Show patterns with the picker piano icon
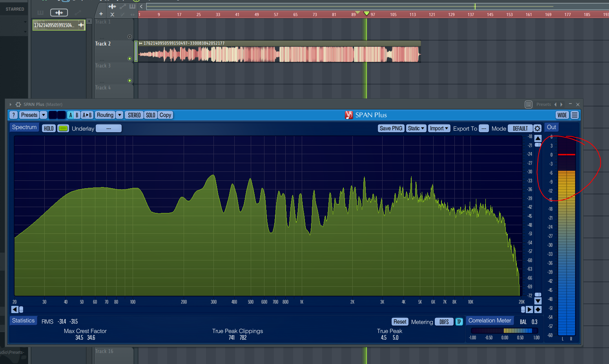The width and height of the screenshot is (609, 364). 40,13
